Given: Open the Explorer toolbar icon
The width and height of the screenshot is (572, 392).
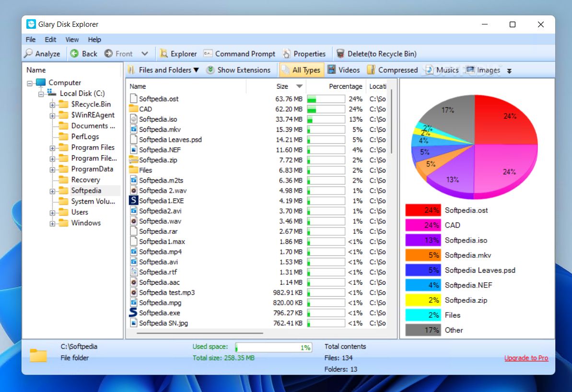Looking at the screenshot, I should coord(164,54).
